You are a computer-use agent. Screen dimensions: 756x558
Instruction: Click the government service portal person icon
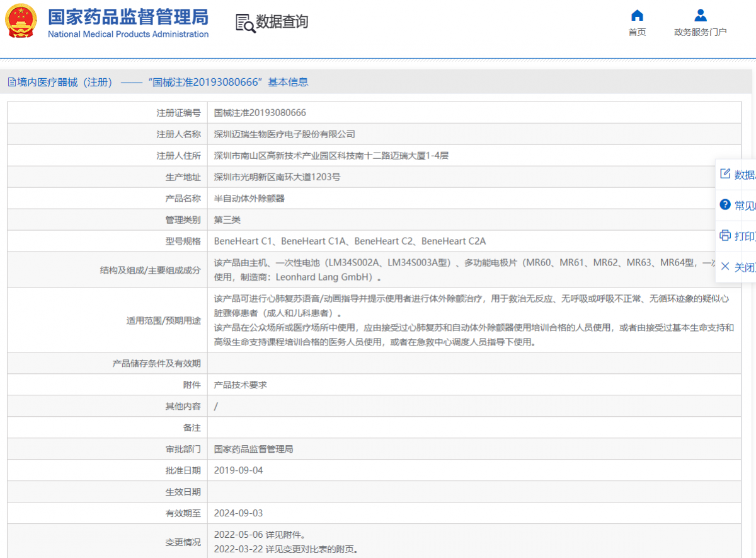coord(700,16)
